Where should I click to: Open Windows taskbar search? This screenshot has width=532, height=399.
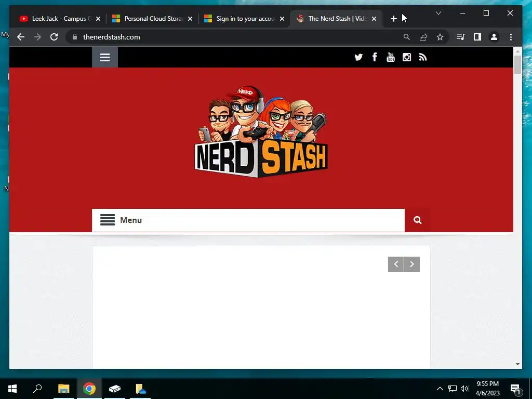(37, 389)
